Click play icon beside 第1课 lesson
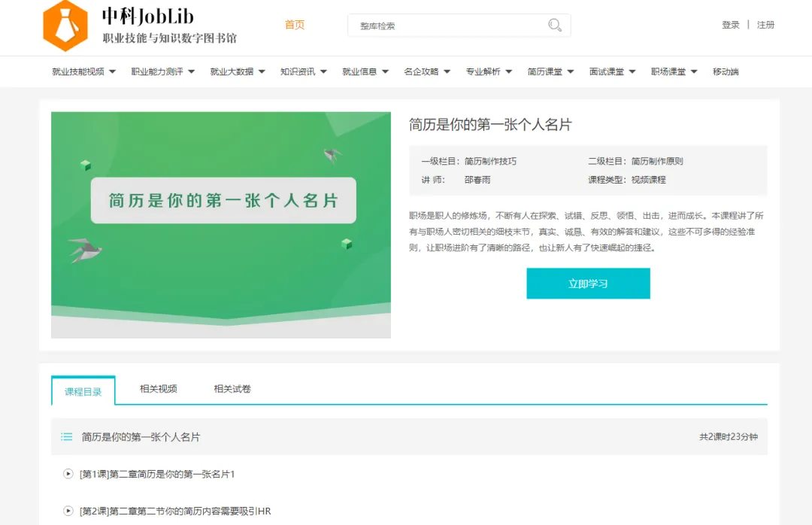Viewport: 812px width, 525px height. click(x=68, y=474)
